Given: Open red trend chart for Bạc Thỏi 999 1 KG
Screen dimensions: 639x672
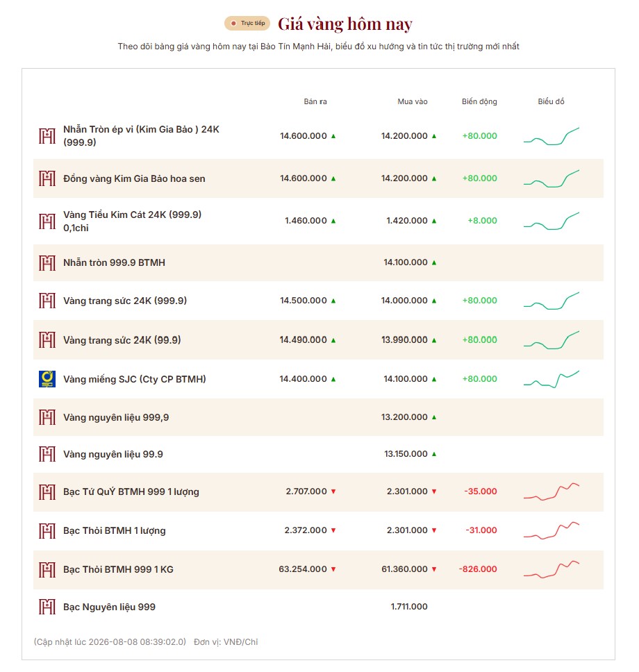Looking at the screenshot, I should point(551,569).
